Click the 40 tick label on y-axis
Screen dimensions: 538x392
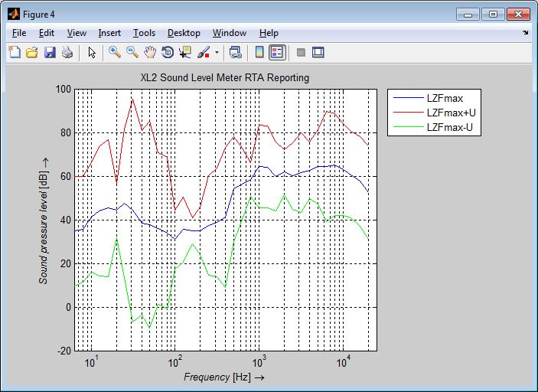click(66, 220)
